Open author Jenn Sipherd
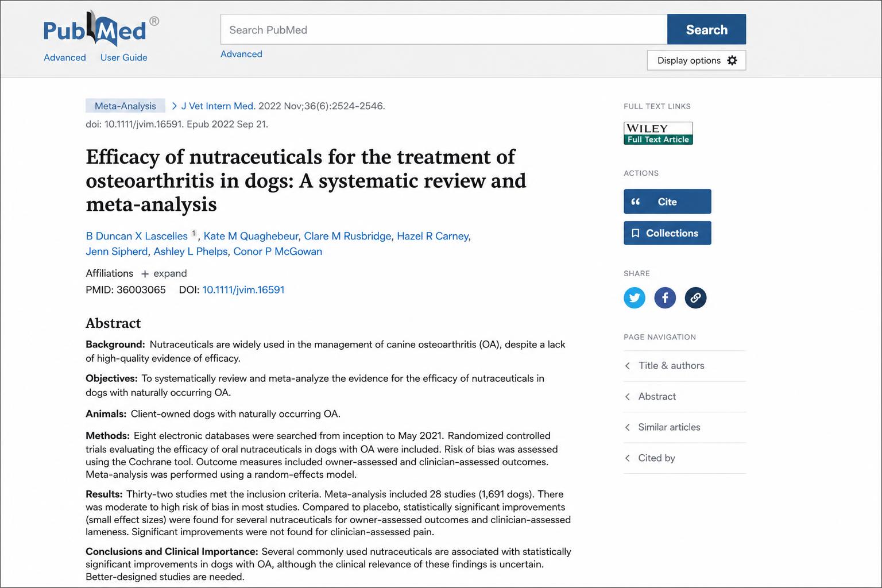Image resolution: width=882 pixels, height=588 pixels. tap(117, 252)
